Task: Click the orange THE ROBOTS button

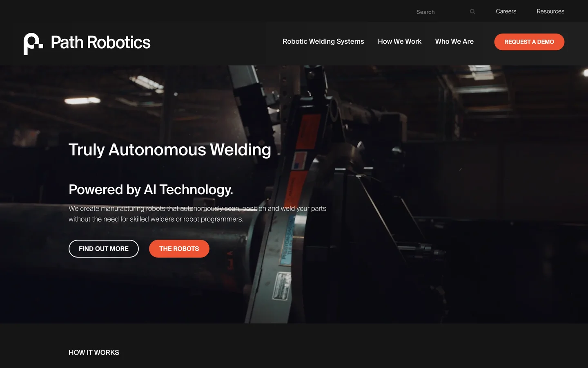Action: pyautogui.click(x=179, y=249)
